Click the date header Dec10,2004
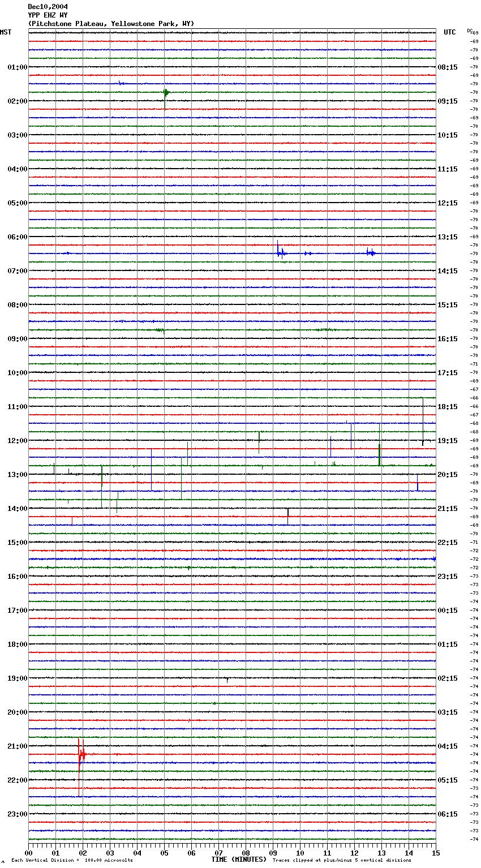481x868 pixels. coord(48,7)
